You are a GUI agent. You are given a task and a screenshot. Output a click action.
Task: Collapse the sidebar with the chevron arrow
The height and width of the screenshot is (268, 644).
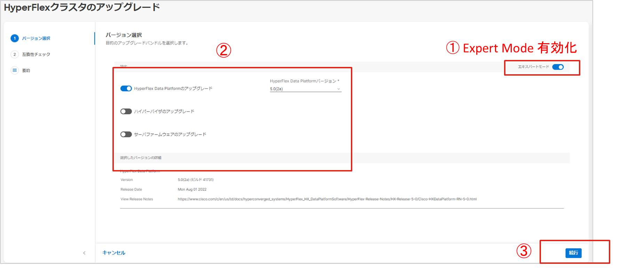tap(84, 253)
